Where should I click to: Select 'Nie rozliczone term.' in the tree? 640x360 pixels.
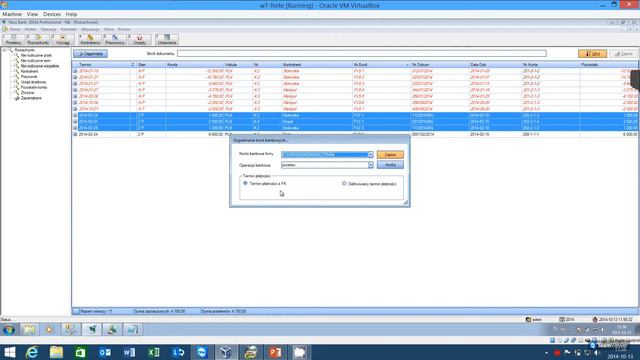(36, 60)
